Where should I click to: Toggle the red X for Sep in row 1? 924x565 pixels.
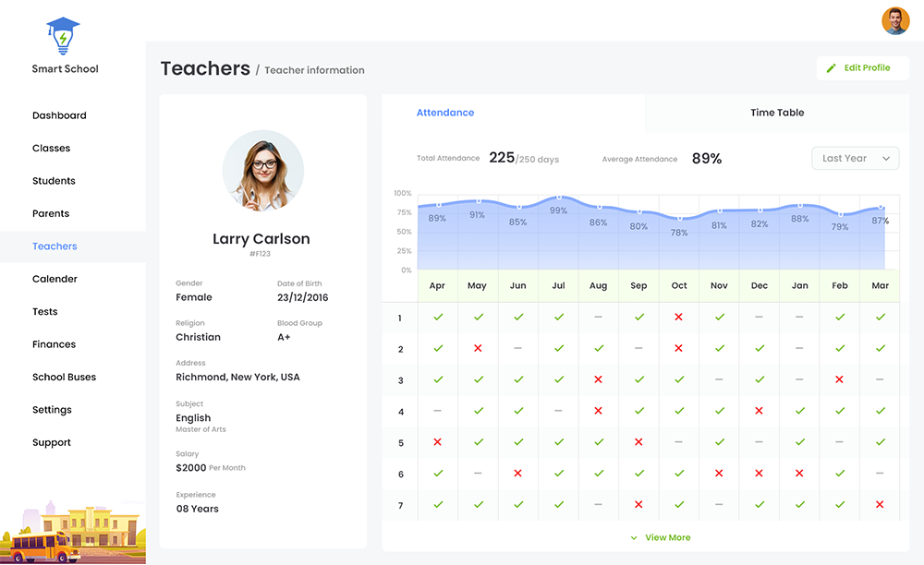[x=678, y=318]
